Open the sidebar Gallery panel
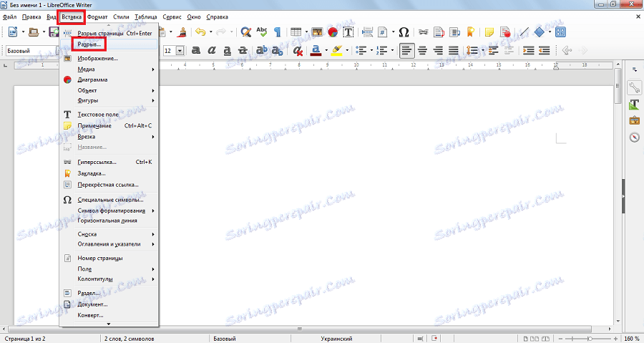 (634, 121)
